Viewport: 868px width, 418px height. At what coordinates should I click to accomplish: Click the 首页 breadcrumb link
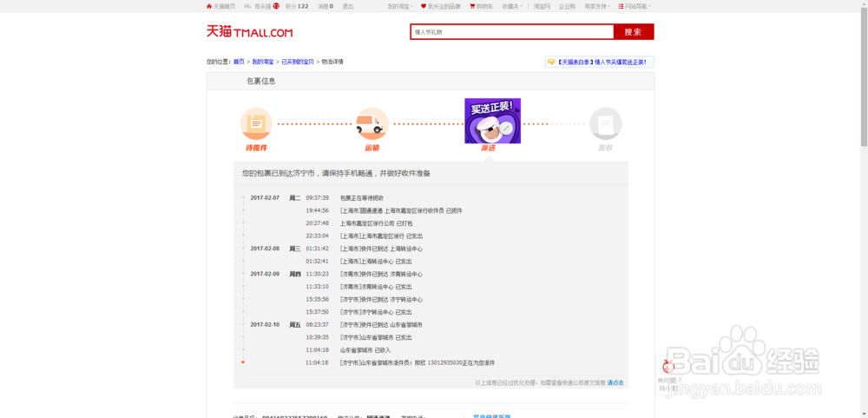(239, 62)
